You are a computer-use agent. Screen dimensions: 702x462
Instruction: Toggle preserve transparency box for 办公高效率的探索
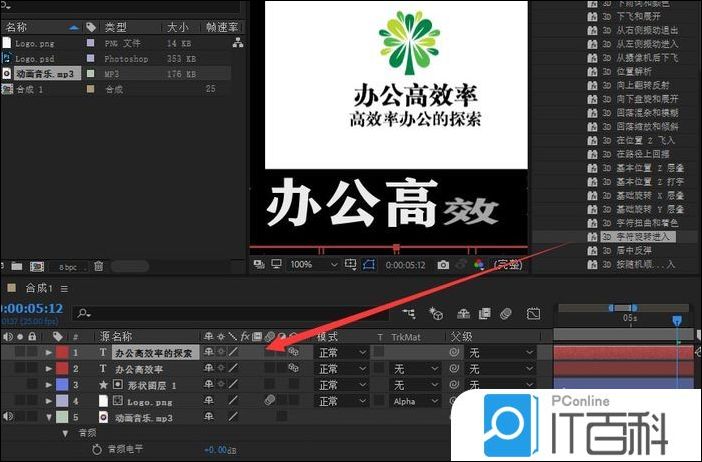(x=379, y=352)
